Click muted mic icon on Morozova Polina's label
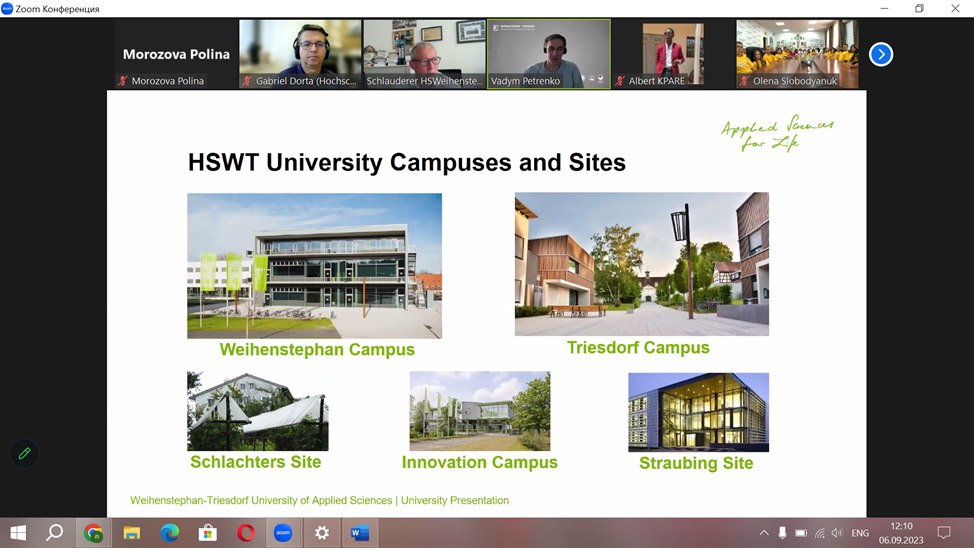Image resolution: width=974 pixels, height=548 pixels. (123, 81)
